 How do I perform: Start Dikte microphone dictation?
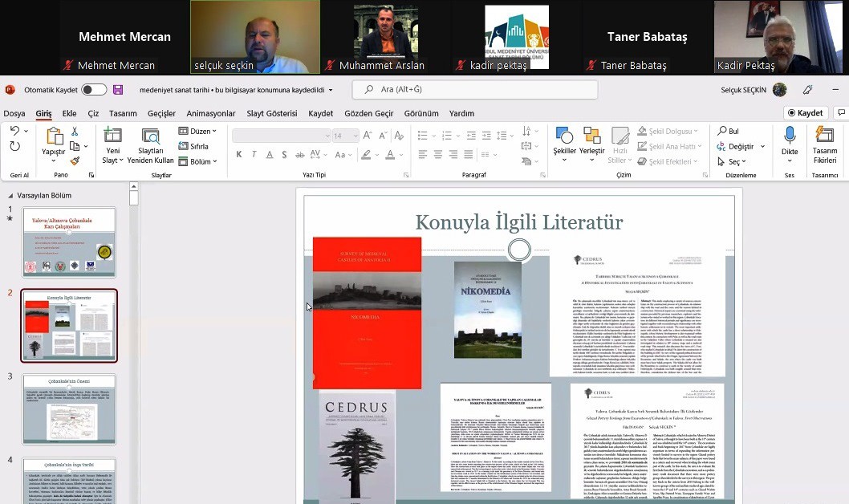point(790,141)
